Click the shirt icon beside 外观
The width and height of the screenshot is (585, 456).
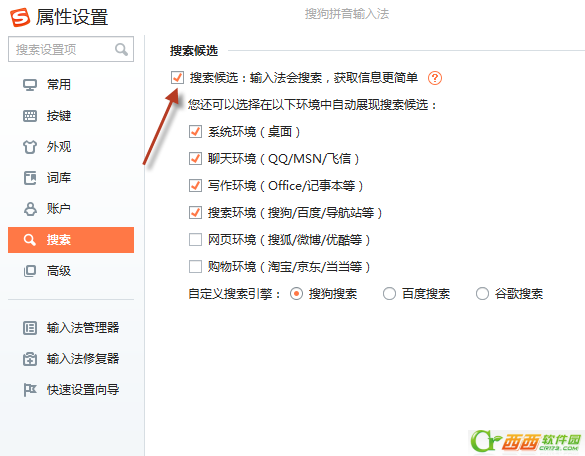coord(30,147)
